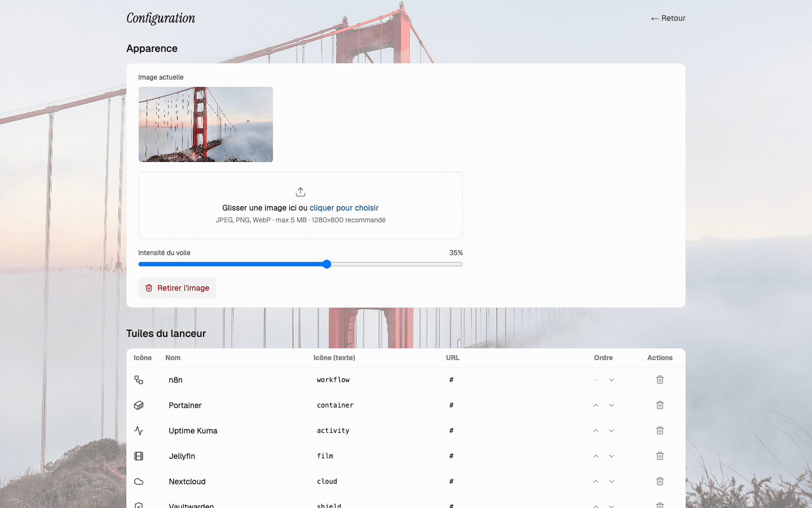
Task: Trash the Nextcloud tile
Action: [x=660, y=481]
